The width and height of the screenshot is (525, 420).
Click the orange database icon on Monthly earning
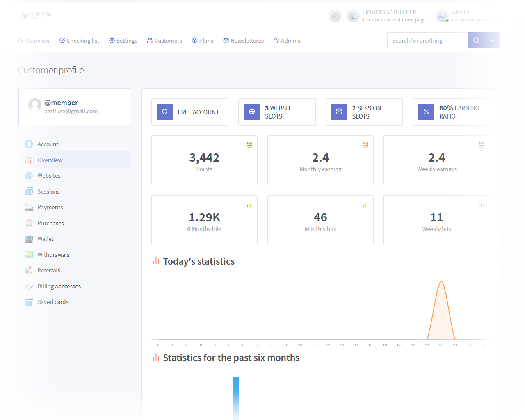[x=365, y=145]
